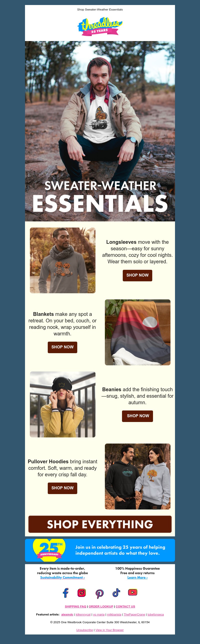This screenshot has height=644, width=200.
Task: Shop now for Longsleeves
Action: (x=137, y=275)
